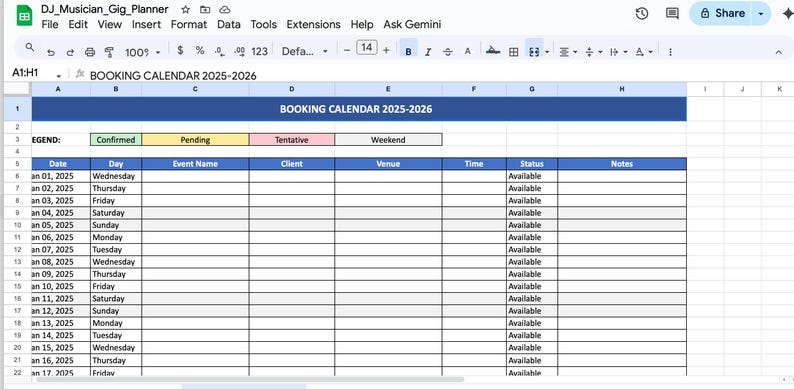Screen dimensions: 794x389
Task: Open the Data menu
Action: (x=229, y=24)
